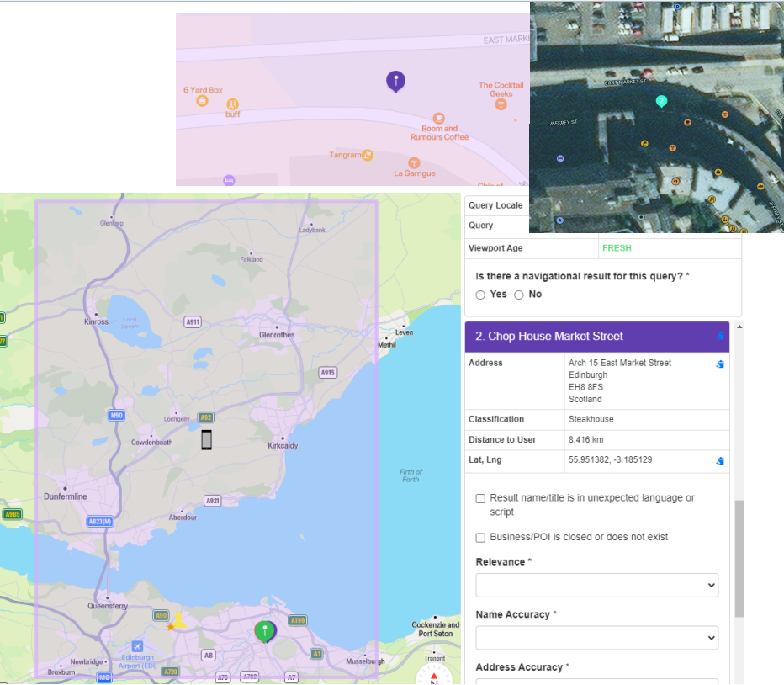784x685 pixels.
Task: Click the phone device marker on map
Action: click(206, 440)
